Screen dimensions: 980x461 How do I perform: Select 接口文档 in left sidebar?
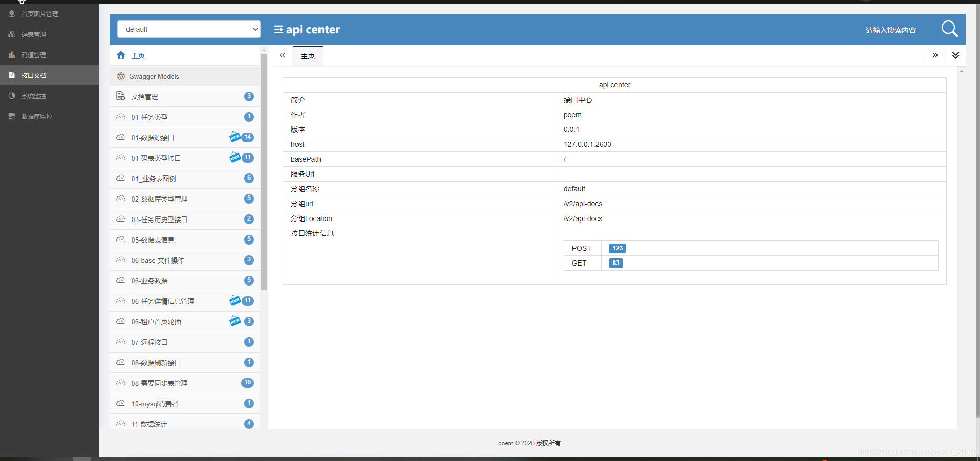tap(50, 75)
